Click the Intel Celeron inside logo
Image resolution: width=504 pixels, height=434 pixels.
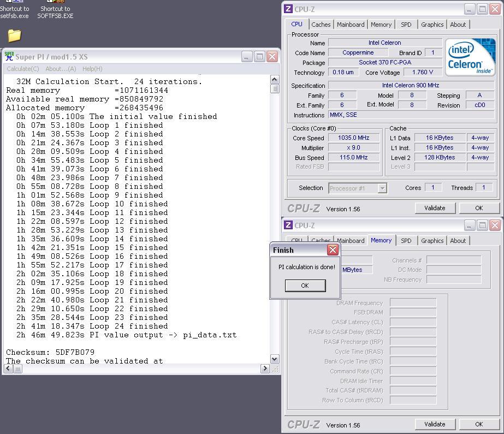point(470,57)
